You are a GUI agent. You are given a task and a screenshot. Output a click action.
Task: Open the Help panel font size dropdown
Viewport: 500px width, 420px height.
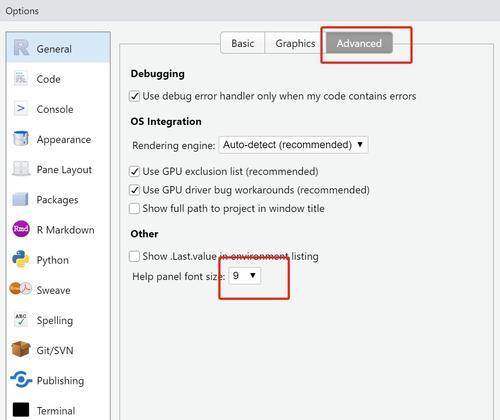click(245, 276)
